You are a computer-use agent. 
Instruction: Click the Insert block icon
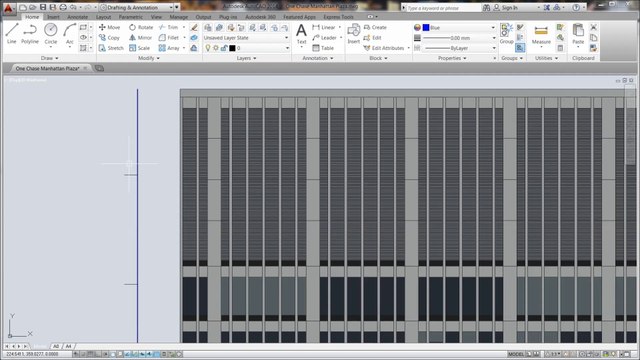(x=353, y=33)
